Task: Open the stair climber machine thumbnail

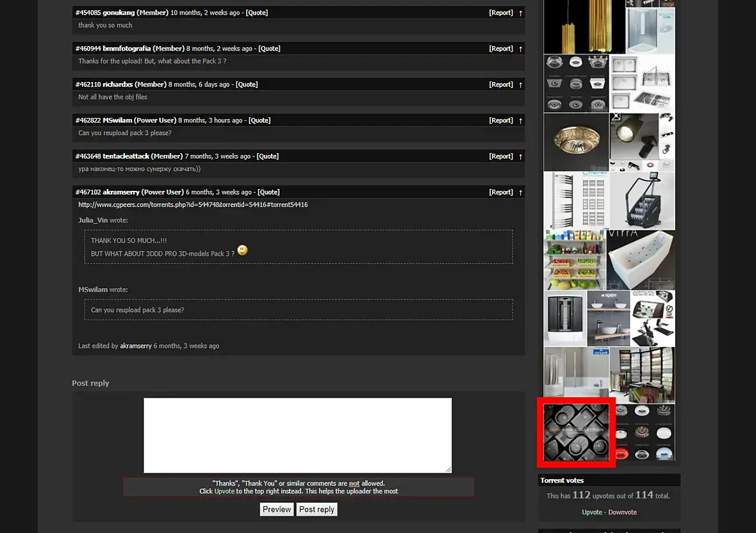Action: click(x=642, y=201)
